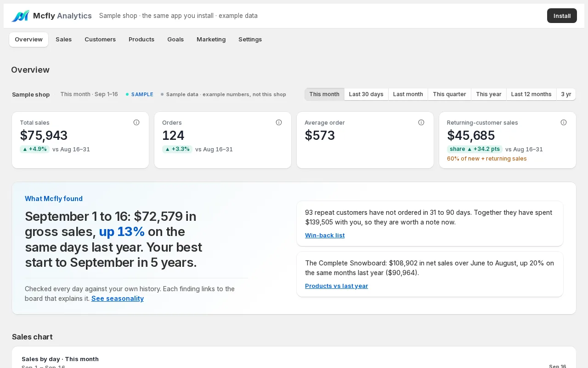Open the Win-back list link

[325, 236]
